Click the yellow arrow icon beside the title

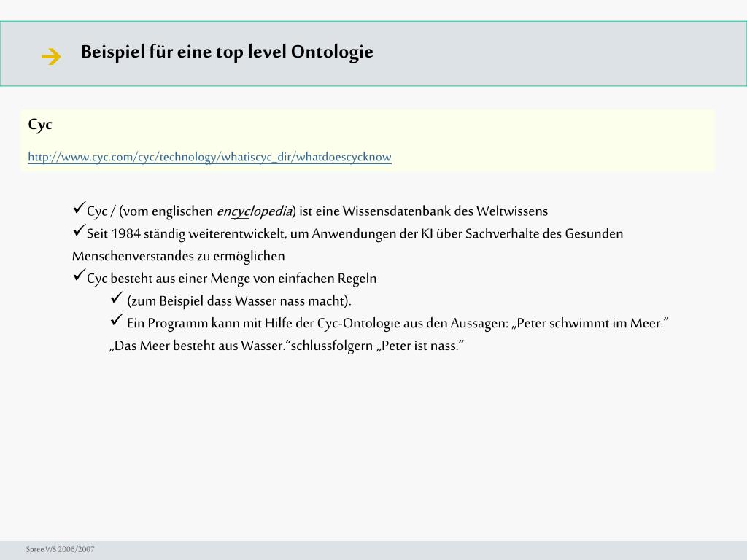tap(51, 57)
